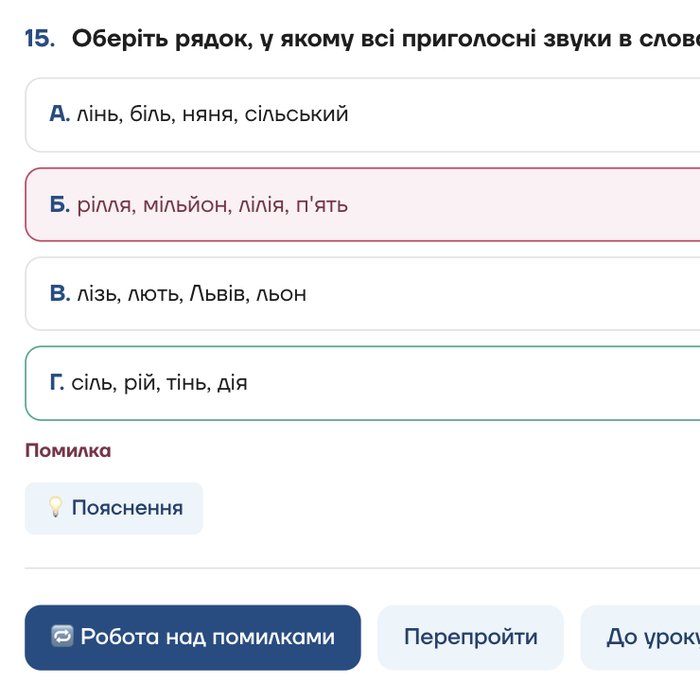Select answer А: лінь, біль, няня, сільський

click(362, 115)
